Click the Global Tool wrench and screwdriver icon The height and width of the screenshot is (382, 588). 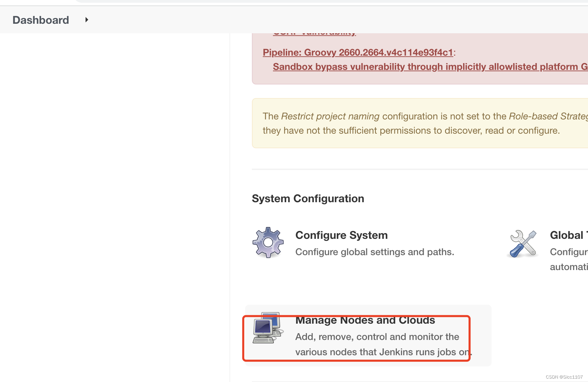(523, 244)
